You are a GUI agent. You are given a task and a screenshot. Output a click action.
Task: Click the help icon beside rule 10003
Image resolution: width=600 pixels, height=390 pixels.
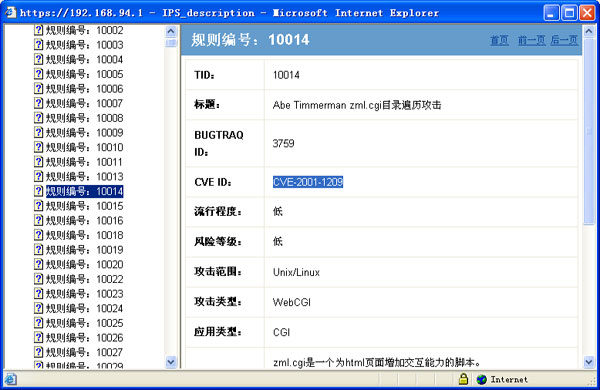(x=38, y=45)
